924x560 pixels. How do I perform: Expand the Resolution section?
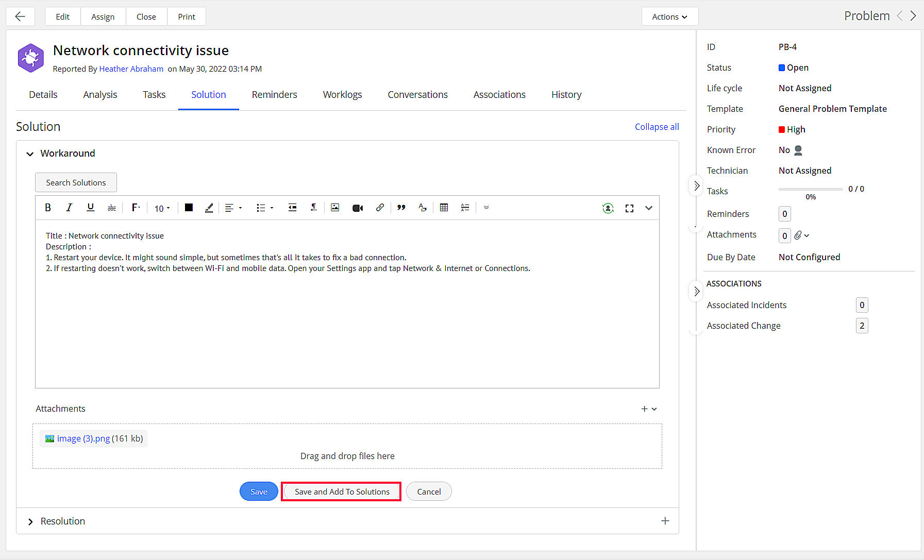[30, 522]
